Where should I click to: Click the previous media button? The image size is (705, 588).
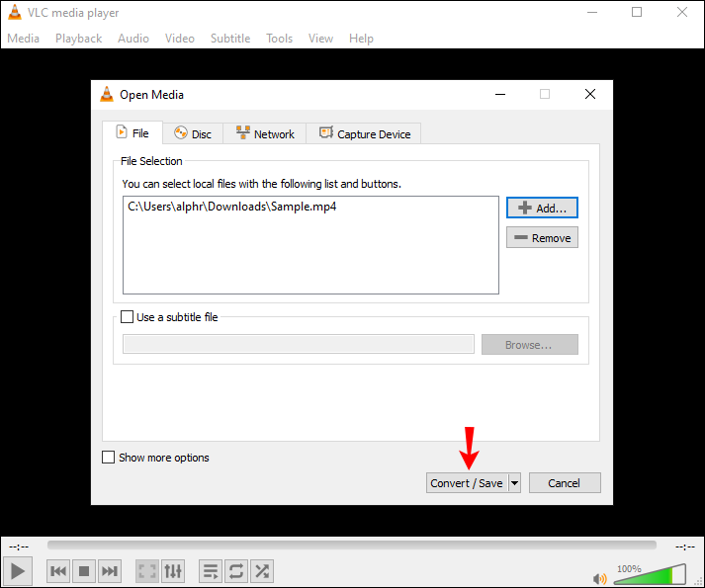[58, 571]
